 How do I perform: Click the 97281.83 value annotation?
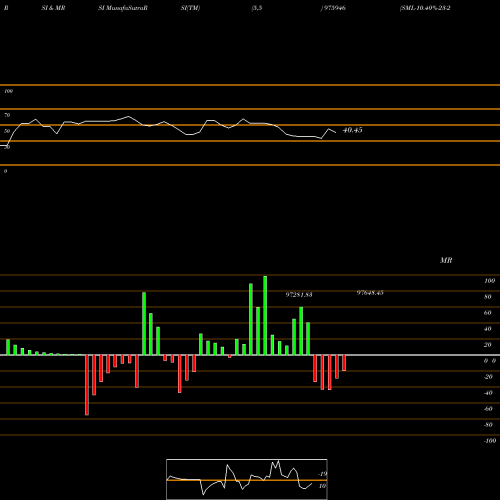[x=299, y=295]
